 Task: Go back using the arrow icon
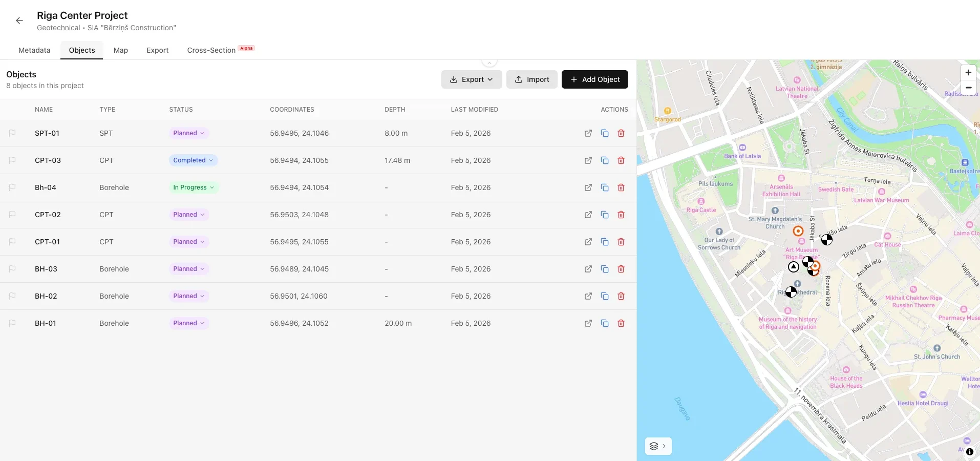point(19,20)
